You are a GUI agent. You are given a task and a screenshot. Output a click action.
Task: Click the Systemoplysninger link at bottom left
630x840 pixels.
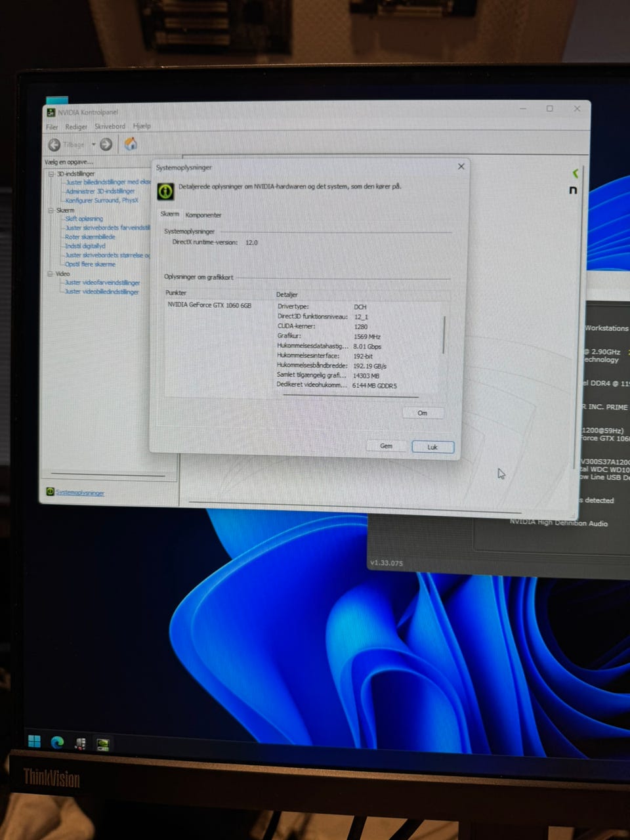click(x=80, y=492)
